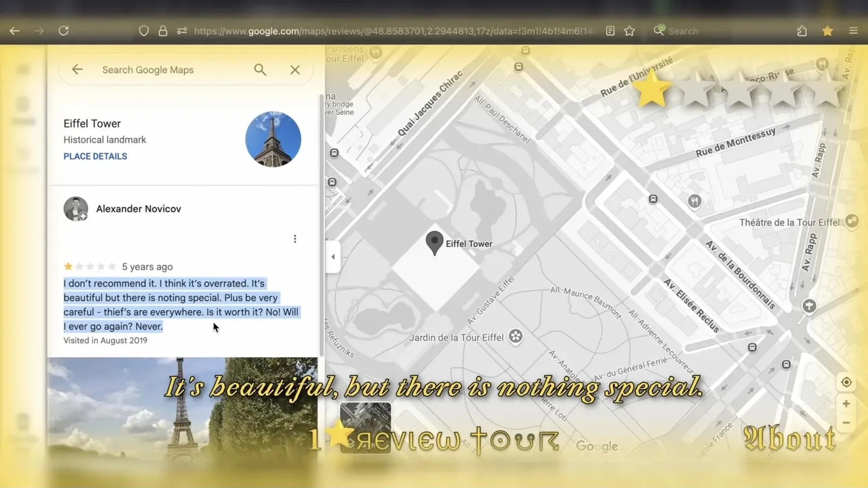This screenshot has height=488, width=868.
Task: Center map on my location icon
Action: (846, 382)
